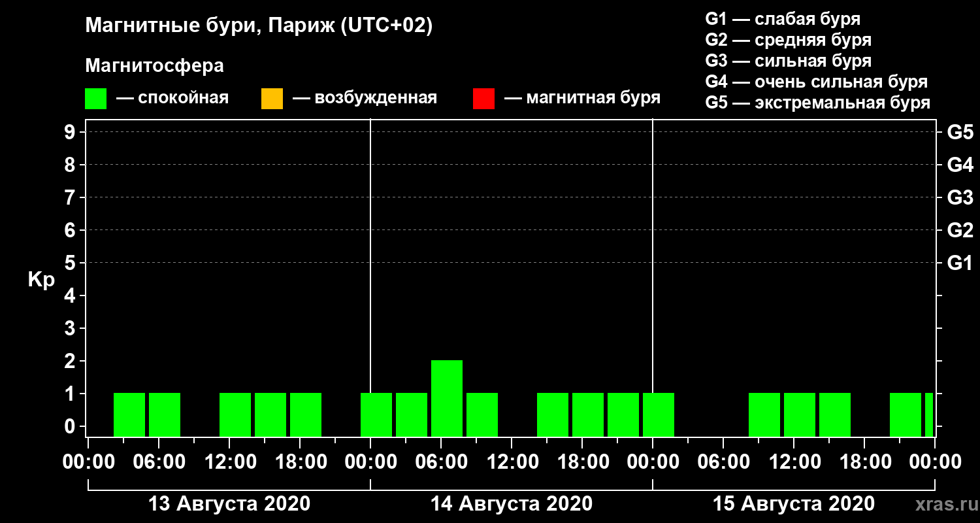Click the '12:00' tick label under 15 August
The height and width of the screenshot is (523, 980).
tap(794, 462)
